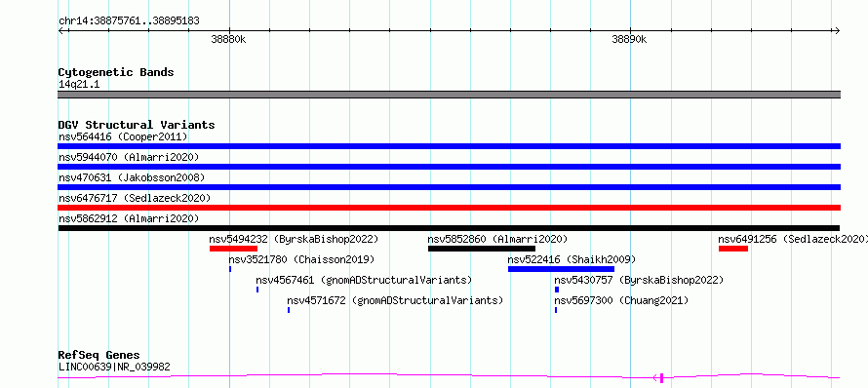This screenshot has height=388, width=868.
Task: Click the DGV Structural Variants track title
Action: 137,125
